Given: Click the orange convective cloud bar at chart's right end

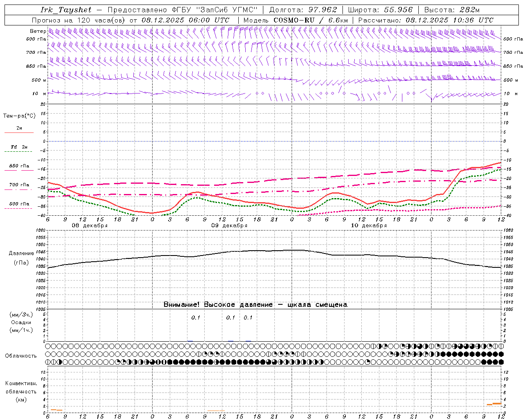Looking at the screenshot, I should pyautogui.click(x=497, y=404).
